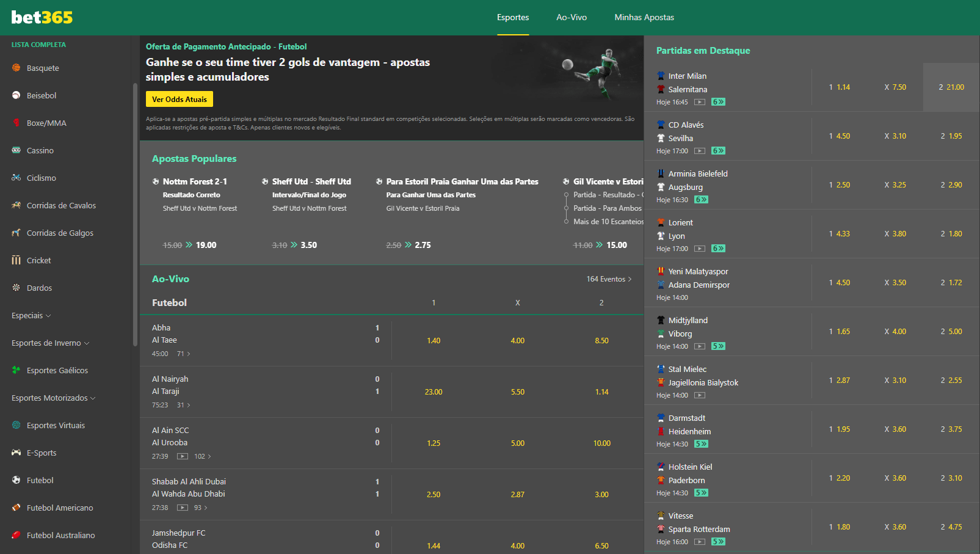Viewport: 980px width, 554px height.
Task: Select Sparta Rotterdam odds 4.75
Action: point(951,527)
